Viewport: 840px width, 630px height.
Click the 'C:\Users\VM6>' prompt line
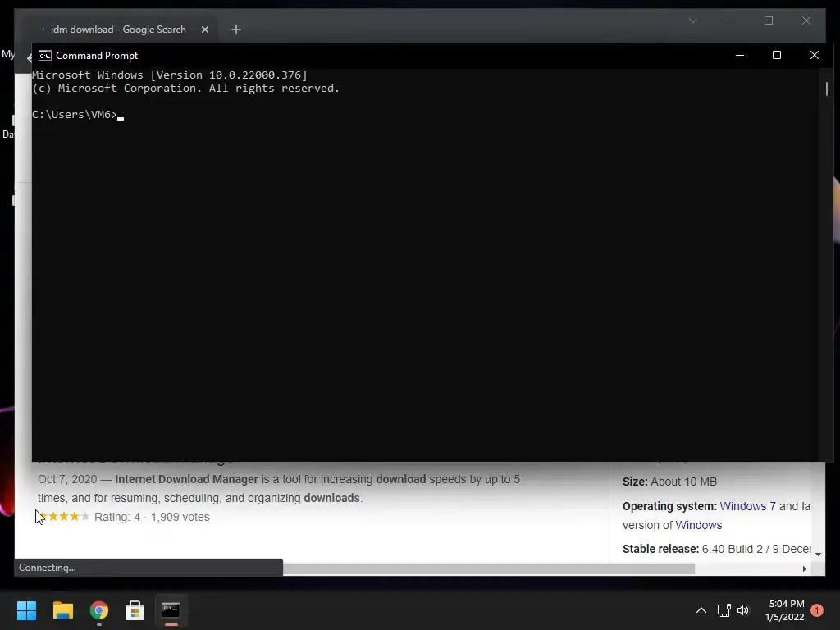pyautogui.click(x=75, y=115)
